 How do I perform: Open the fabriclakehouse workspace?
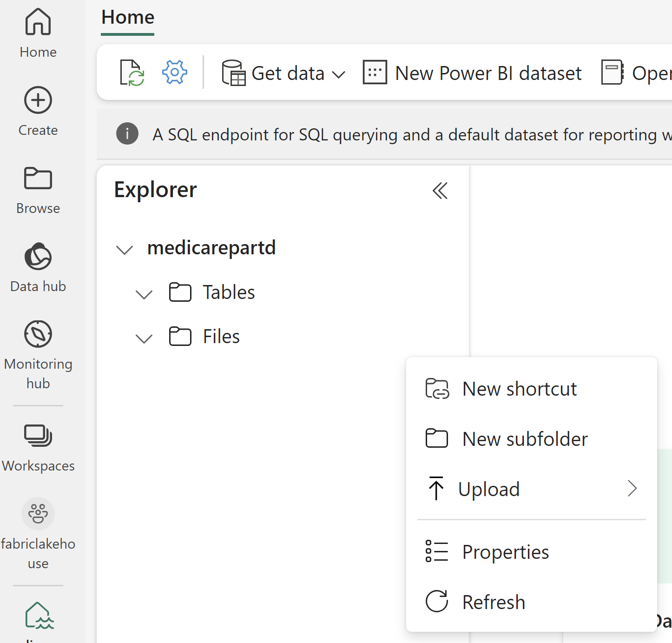[38, 534]
